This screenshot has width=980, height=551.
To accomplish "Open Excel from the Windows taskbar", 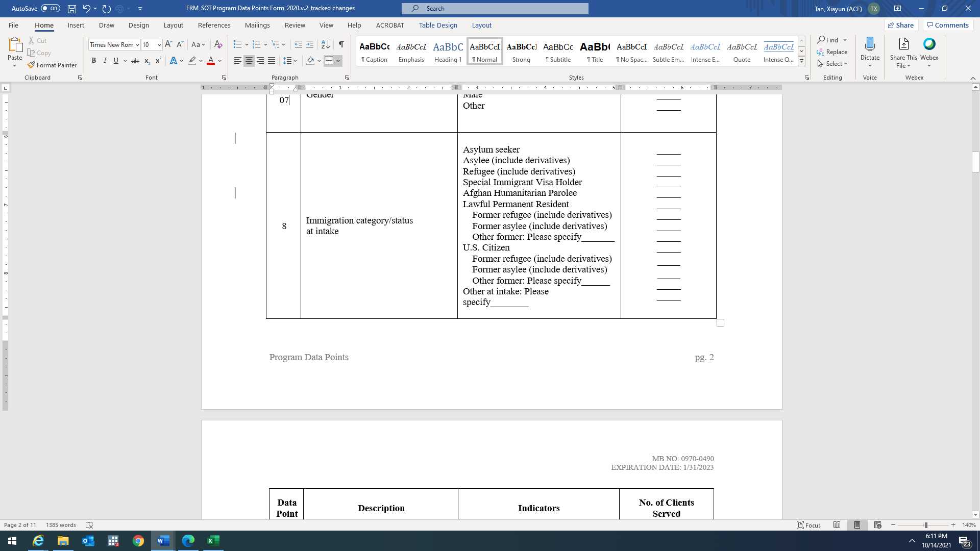I will (213, 541).
